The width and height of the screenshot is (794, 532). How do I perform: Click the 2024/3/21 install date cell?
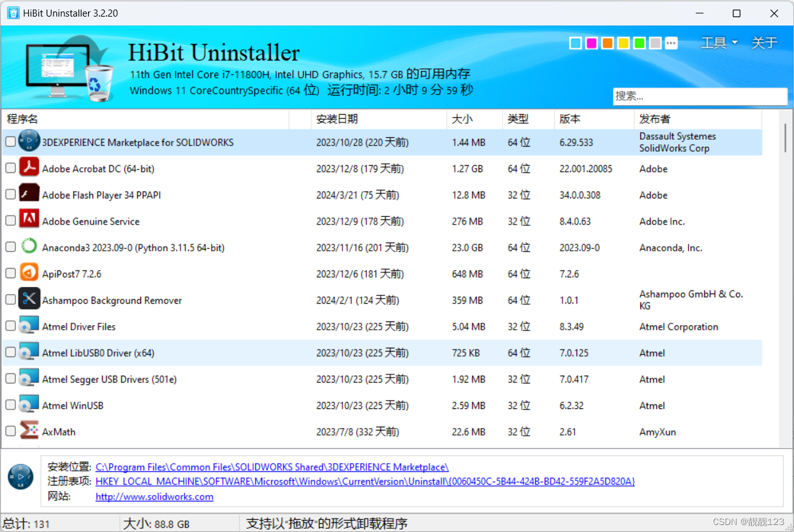[x=358, y=195]
